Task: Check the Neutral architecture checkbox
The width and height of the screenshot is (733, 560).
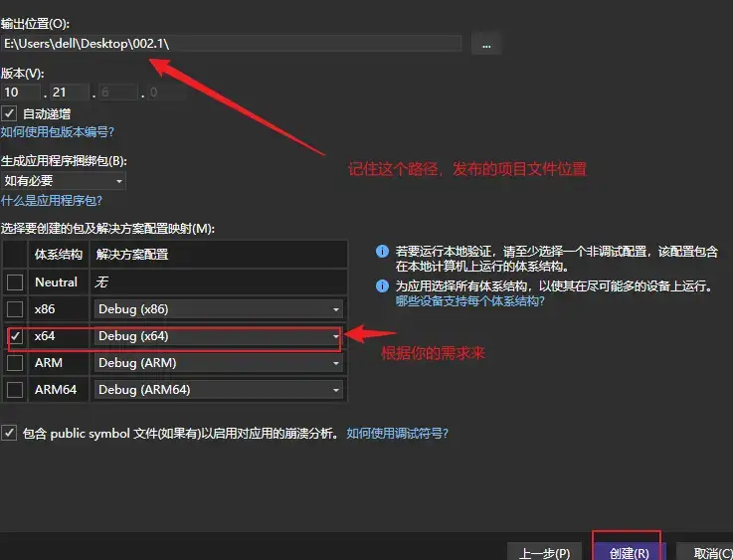Action: click(x=15, y=281)
